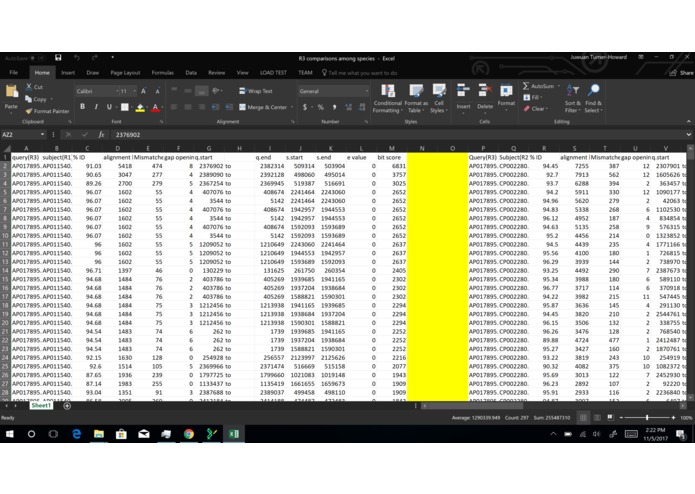Open Cell Styles gallery
Image resolution: width=695 pixels, height=494 pixels.
(x=439, y=98)
